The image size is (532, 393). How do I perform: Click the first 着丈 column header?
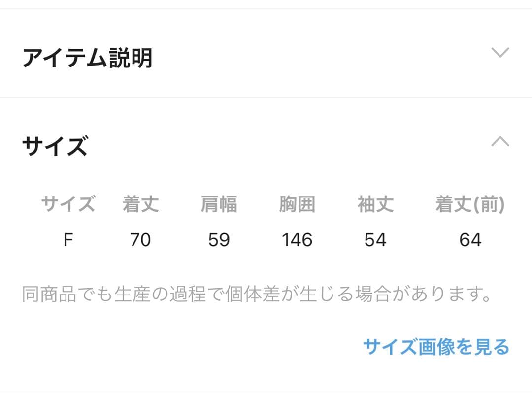pyautogui.click(x=140, y=204)
